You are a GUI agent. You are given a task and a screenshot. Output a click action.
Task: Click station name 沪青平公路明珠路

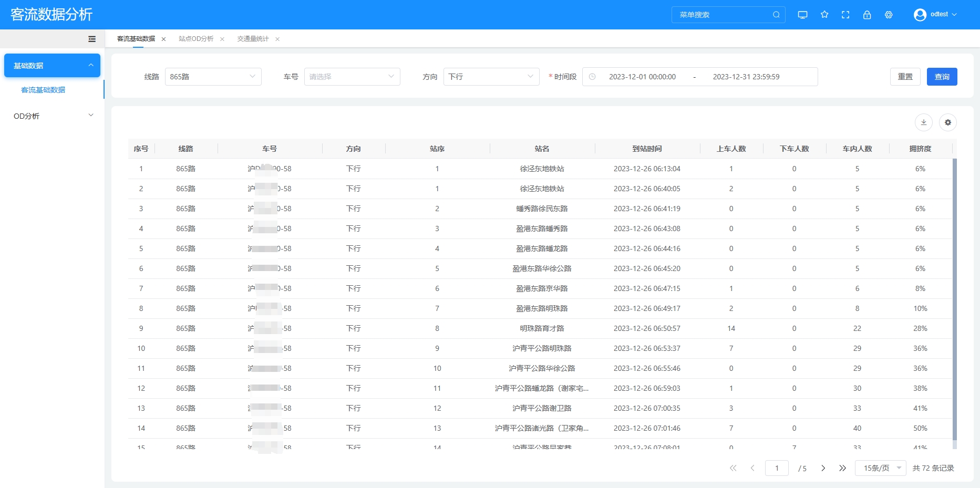coord(542,348)
